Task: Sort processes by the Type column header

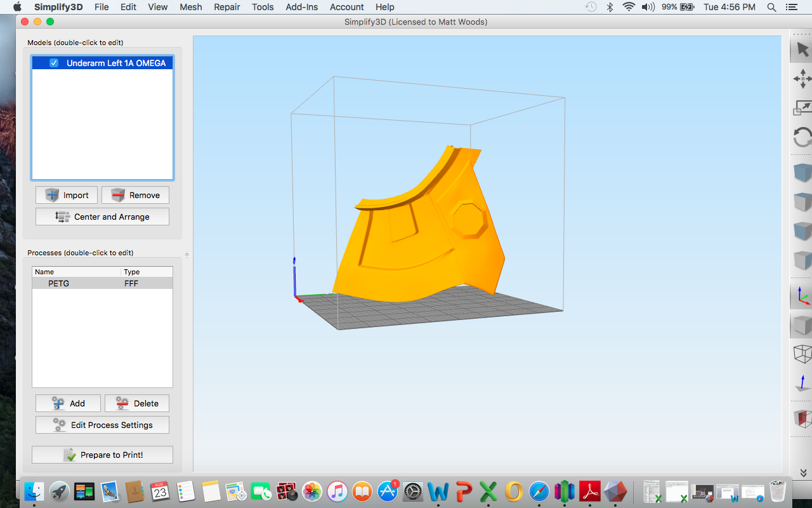Action: [x=147, y=272]
